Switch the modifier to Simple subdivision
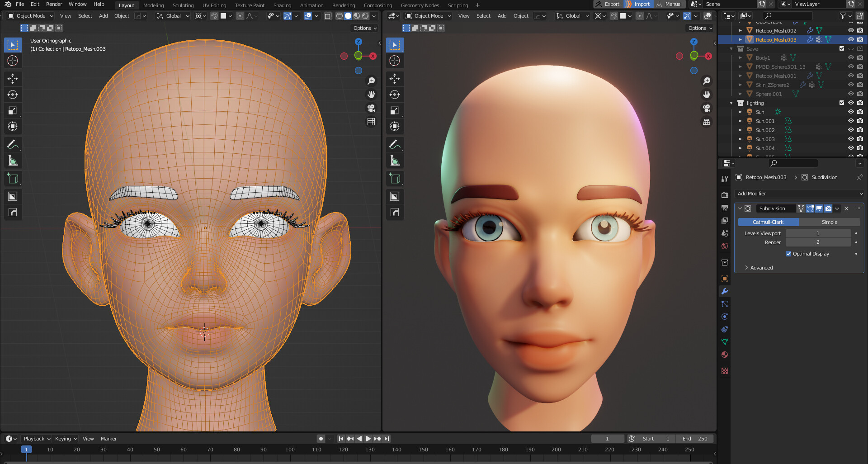 point(830,222)
